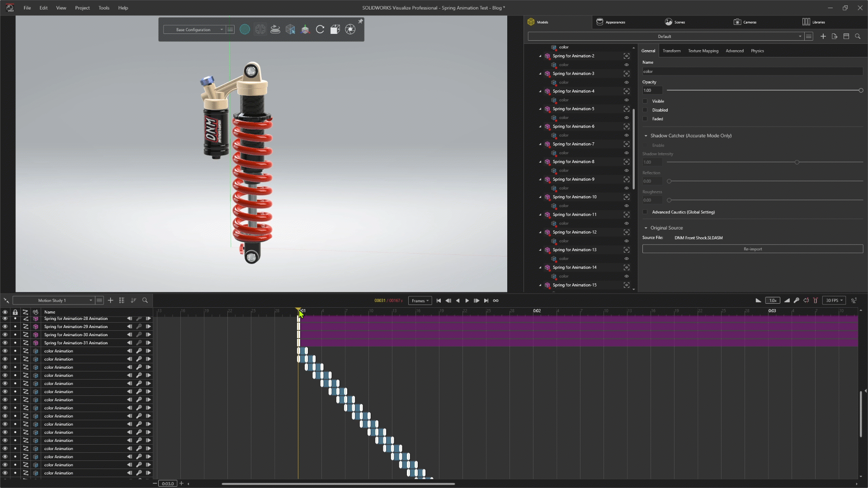The image size is (868, 488).
Task: Switch to the Cameras tab
Action: 745,22
